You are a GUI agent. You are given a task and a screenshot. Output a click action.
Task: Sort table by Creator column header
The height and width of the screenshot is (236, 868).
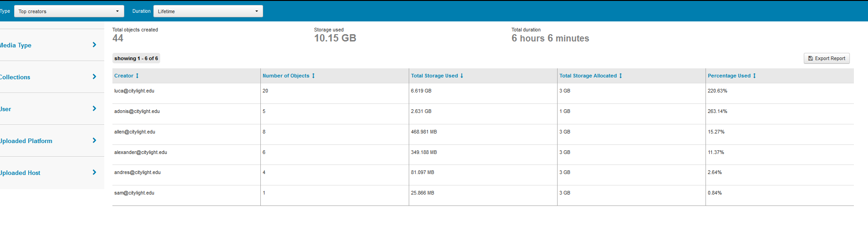[x=124, y=76]
